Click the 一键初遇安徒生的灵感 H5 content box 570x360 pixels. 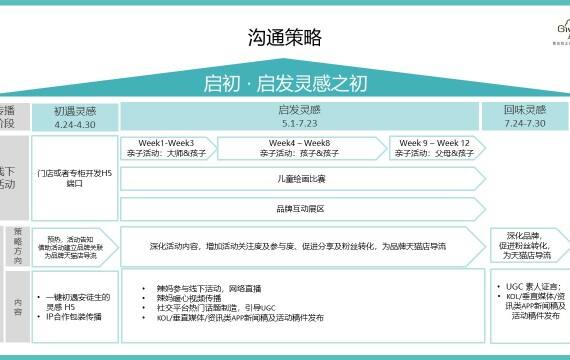(x=75, y=307)
